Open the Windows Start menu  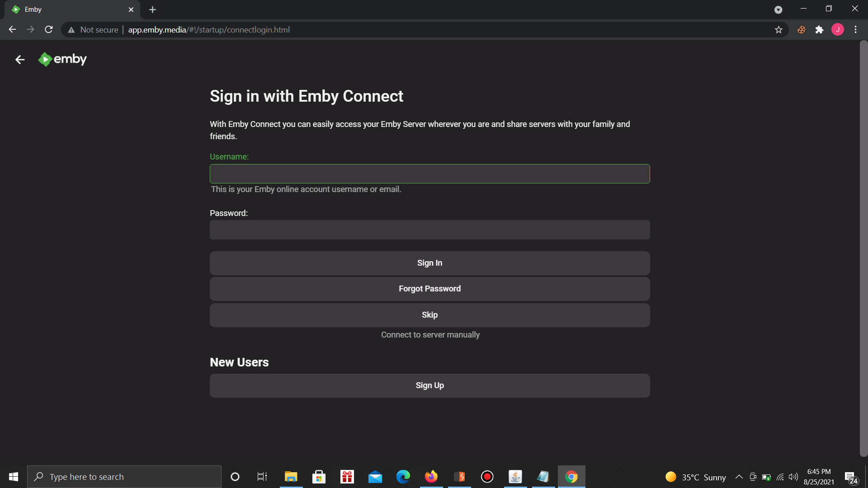pos(13,477)
